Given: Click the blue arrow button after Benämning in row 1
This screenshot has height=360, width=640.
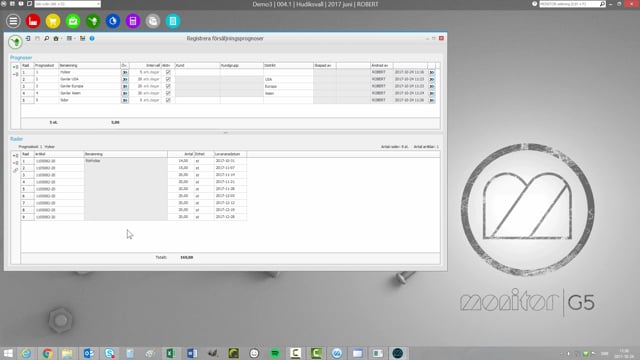Looking at the screenshot, I should tap(125, 72).
